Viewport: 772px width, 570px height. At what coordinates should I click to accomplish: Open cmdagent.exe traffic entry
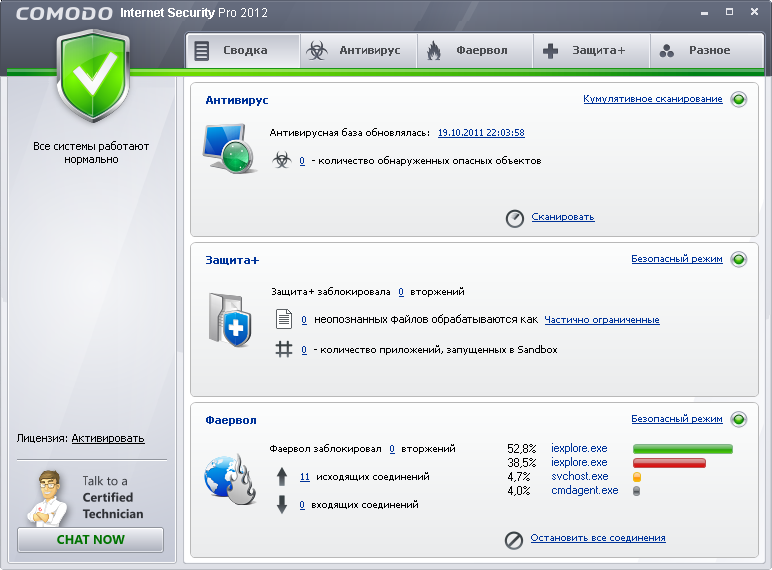pos(584,490)
